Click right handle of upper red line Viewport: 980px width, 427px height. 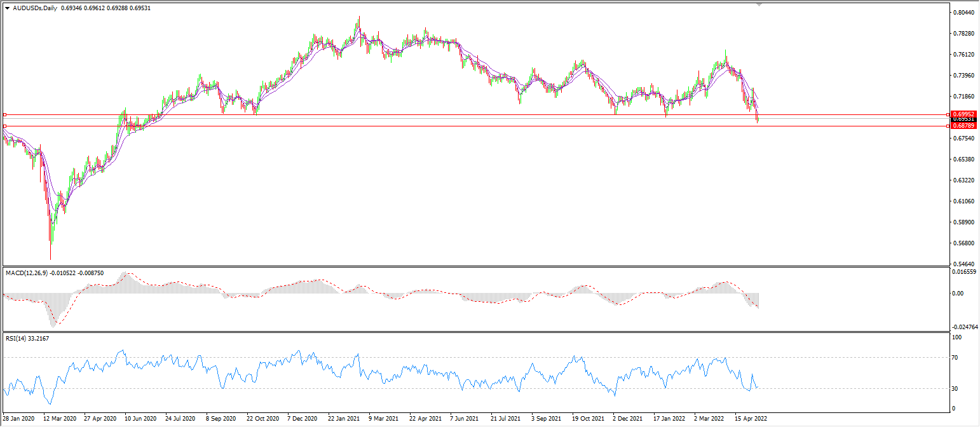coord(948,114)
